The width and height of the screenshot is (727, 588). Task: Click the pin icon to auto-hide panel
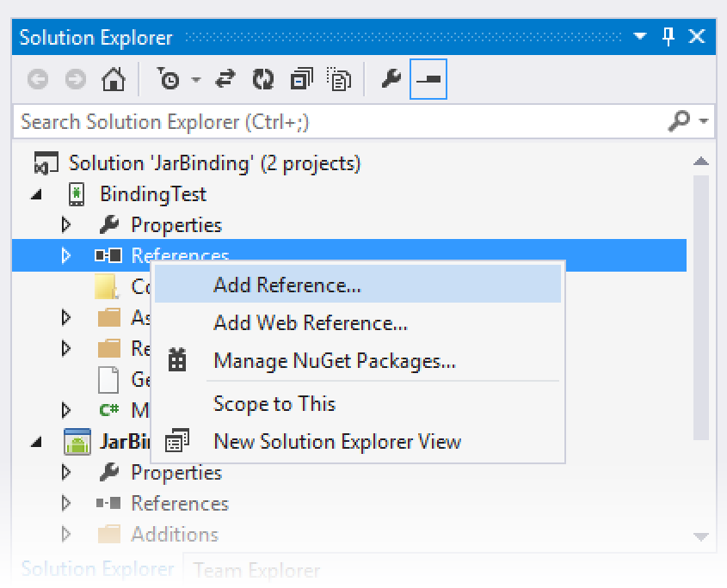[668, 37]
